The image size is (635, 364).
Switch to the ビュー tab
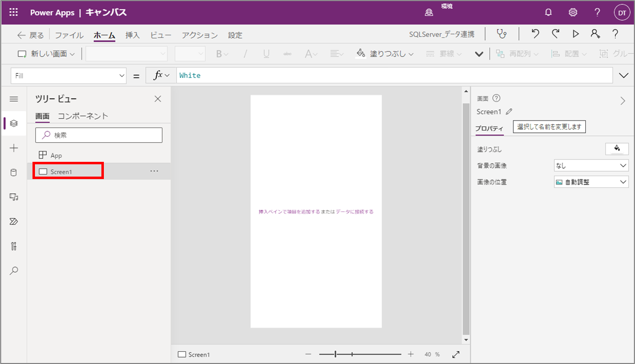click(x=161, y=35)
